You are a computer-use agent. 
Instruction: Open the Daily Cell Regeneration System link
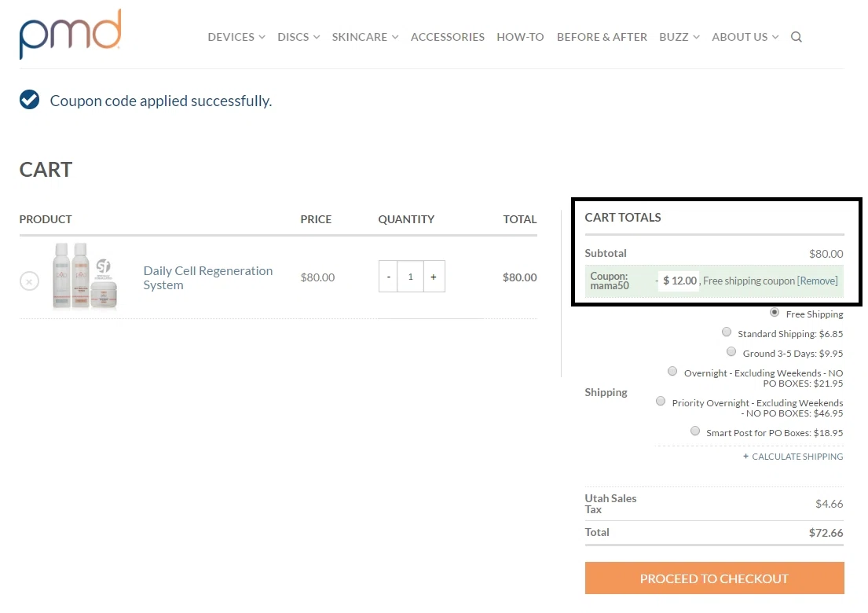click(x=207, y=278)
